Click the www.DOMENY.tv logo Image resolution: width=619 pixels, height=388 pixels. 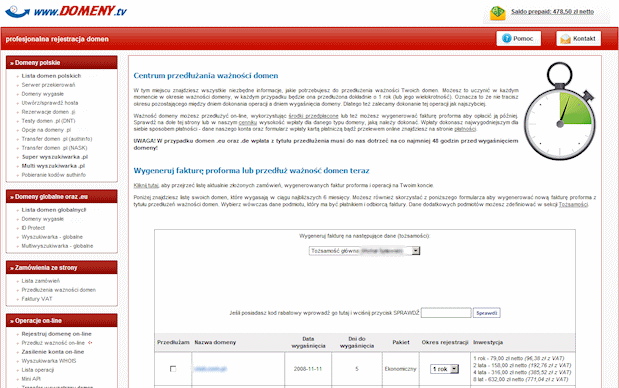pyautogui.click(x=66, y=11)
